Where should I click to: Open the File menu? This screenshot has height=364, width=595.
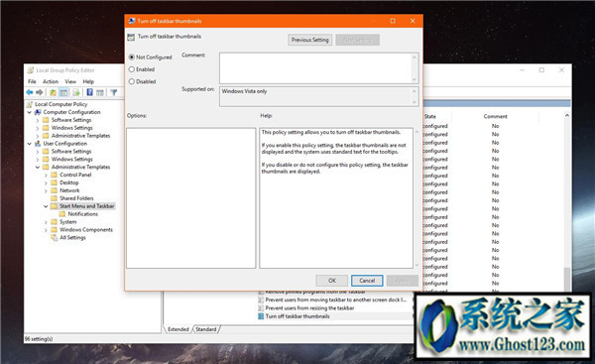(33, 81)
